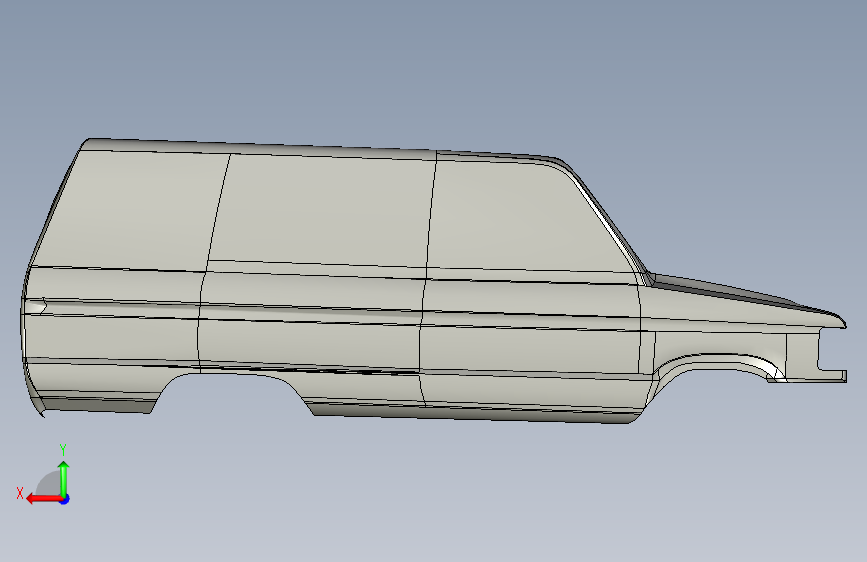Click the red X axis arrow of the triad

click(44, 499)
